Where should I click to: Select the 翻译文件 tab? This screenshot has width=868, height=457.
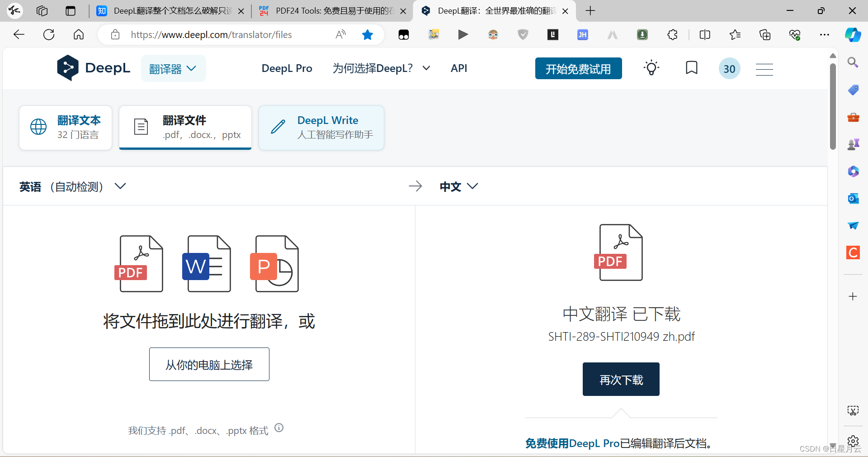185,128
